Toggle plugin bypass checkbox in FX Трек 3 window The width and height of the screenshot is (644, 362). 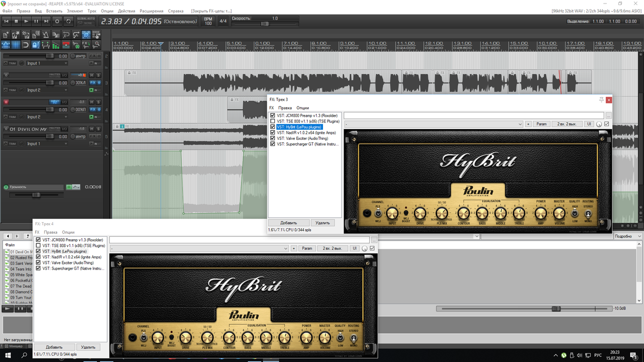click(607, 124)
